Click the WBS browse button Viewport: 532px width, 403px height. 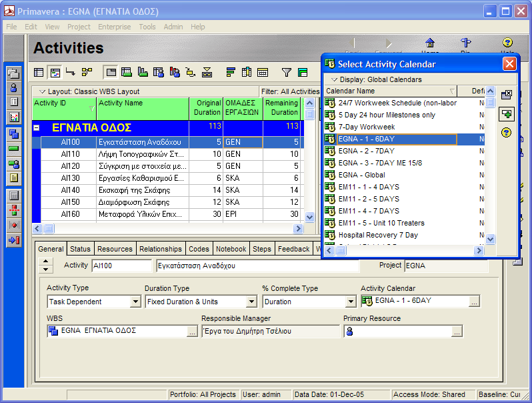click(x=192, y=332)
